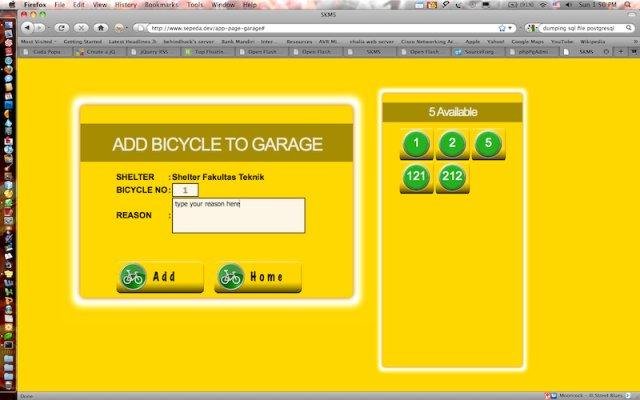The image size is (640, 400).
Task: Click the 'Done' status bar text
Action: click(27, 396)
